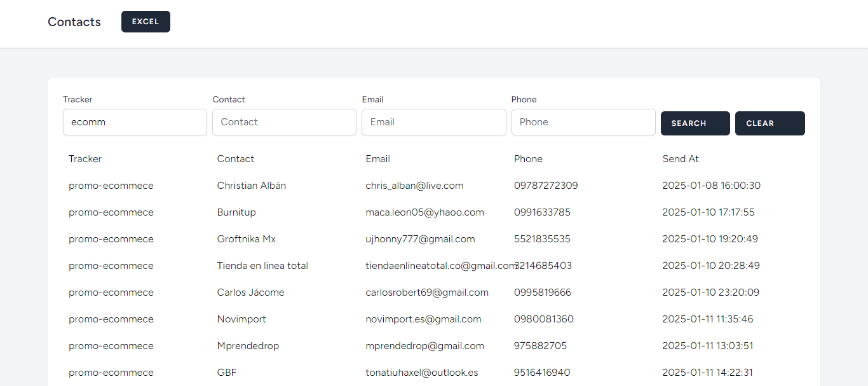
Task: Click promo-ecommece tracker in GBF row
Action: tap(111, 373)
